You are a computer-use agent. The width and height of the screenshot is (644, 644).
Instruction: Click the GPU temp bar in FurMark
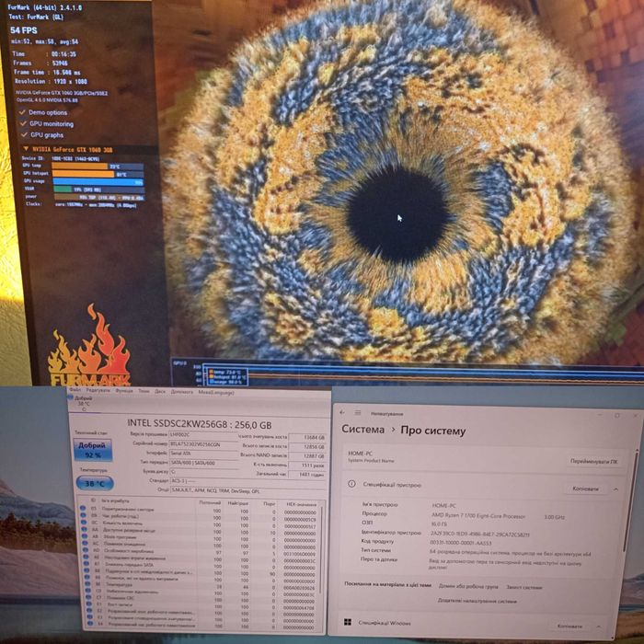[98, 167]
